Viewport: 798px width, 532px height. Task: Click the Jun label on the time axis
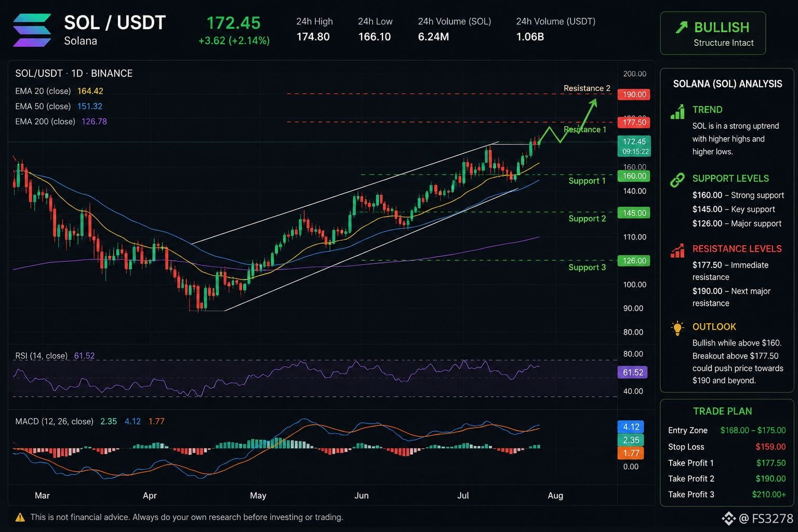(362, 496)
